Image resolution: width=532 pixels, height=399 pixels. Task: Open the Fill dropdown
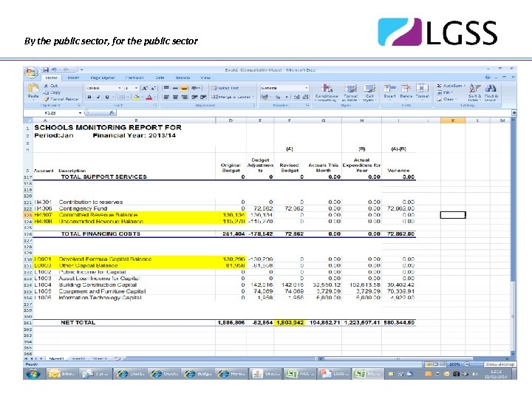point(445,92)
